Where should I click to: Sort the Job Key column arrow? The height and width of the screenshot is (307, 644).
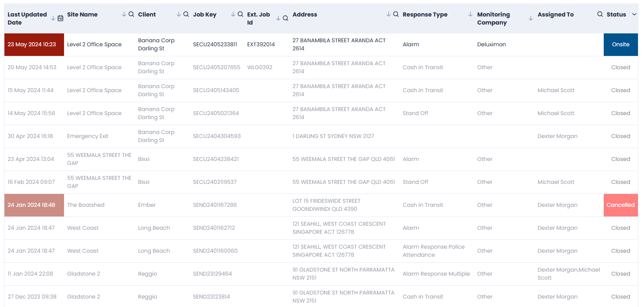[233, 14]
